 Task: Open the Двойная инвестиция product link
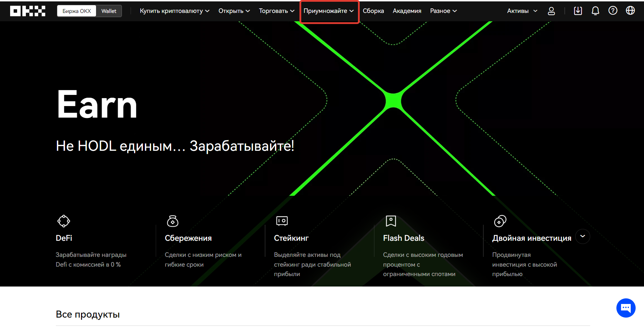pyautogui.click(x=532, y=238)
